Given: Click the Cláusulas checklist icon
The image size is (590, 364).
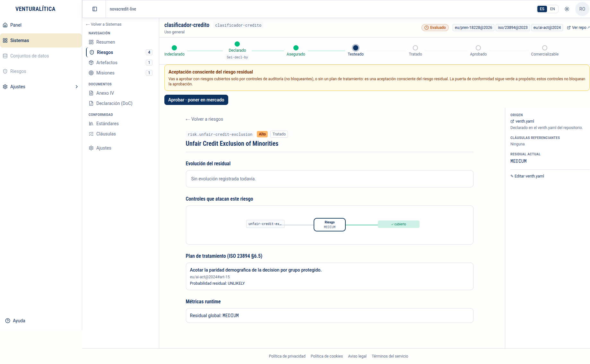Looking at the screenshot, I should (x=91, y=134).
